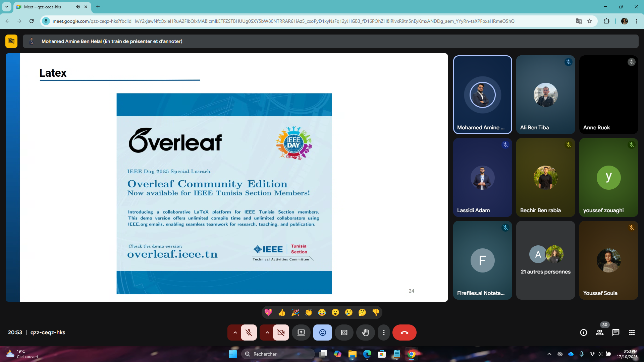644x362 pixels.
Task: Click the Rechercher taskbar search box
Action: (x=278, y=354)
